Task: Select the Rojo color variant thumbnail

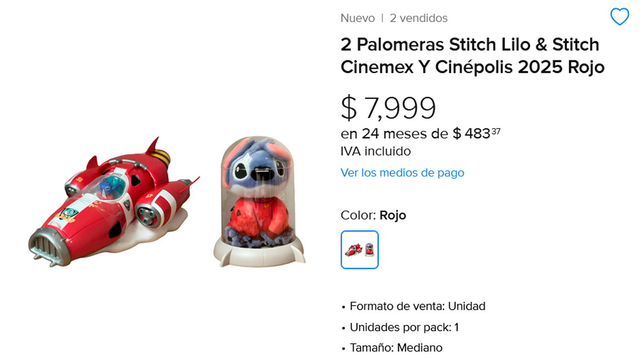Action: (x=359, y=249)
